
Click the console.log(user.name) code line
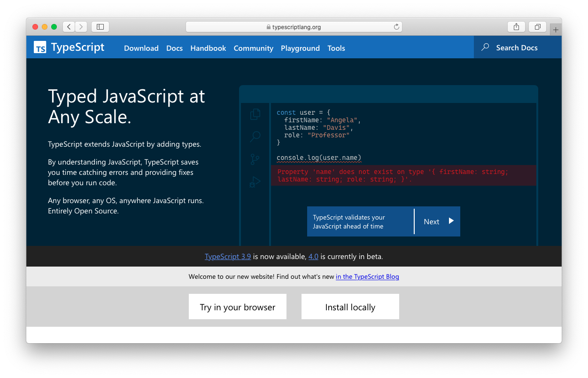319,157
